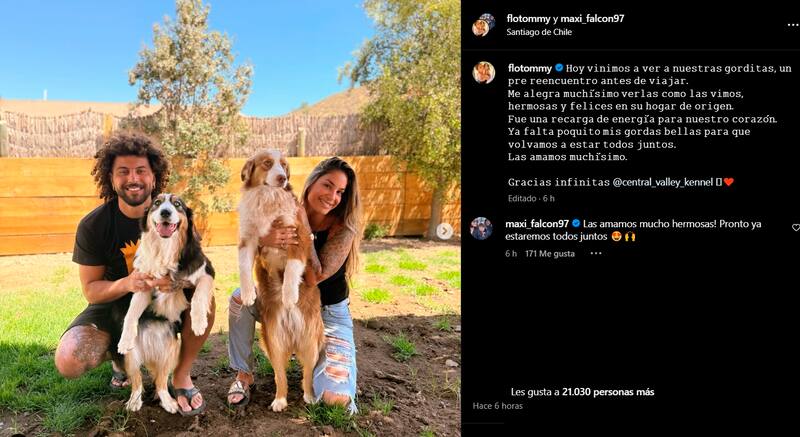The image size is (800, 437).
Task: Open maxi_falcon97 username in the post header
Action: coord(592,19)
